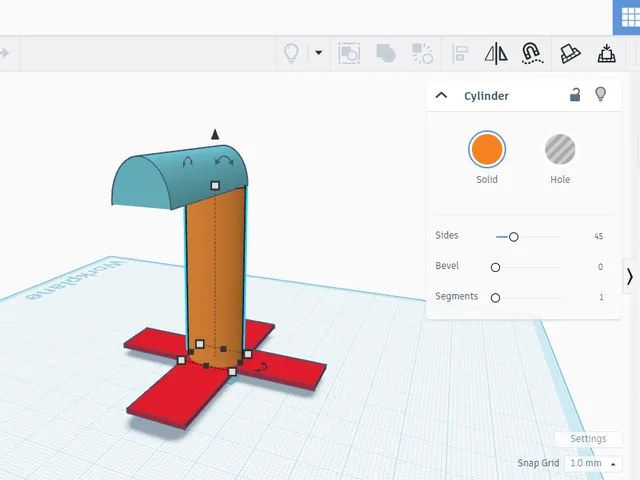The image size is (640, 480).
Task: Click the Sides slider handle
Action: point(513,237)
